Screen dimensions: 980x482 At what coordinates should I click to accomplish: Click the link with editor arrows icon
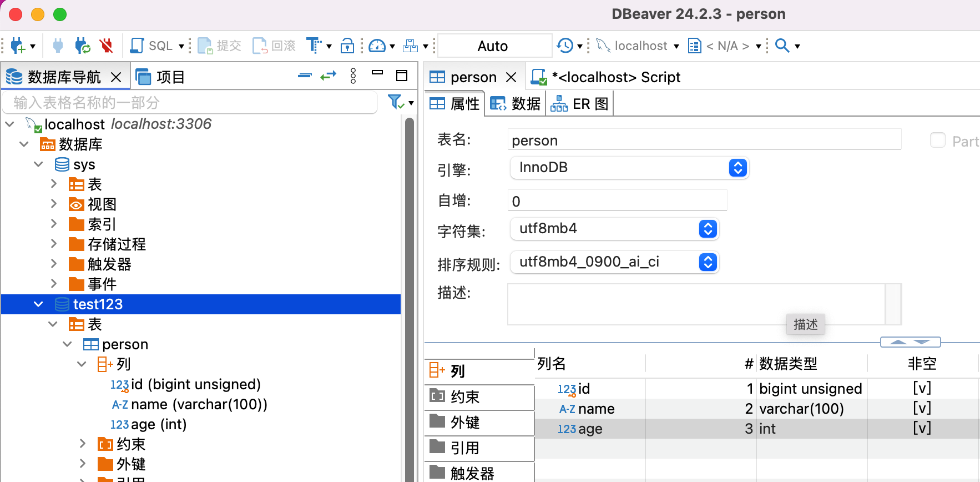click(x=329, y=75)
